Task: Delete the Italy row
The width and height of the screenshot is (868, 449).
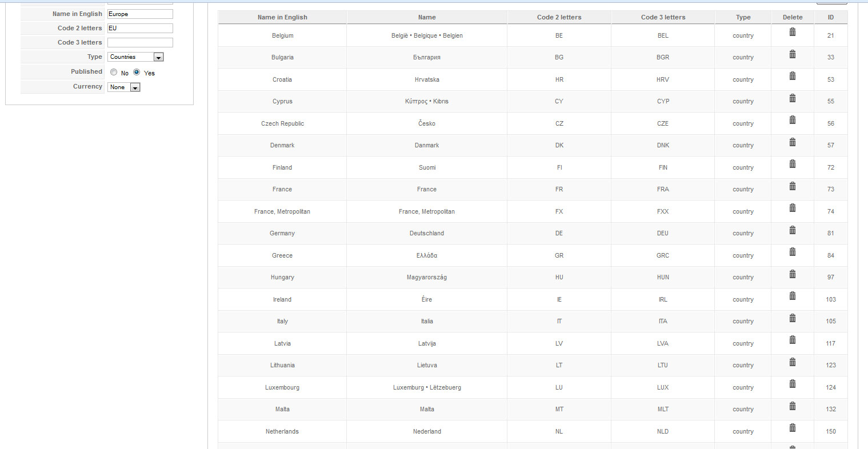Action: tap(793, 318)
